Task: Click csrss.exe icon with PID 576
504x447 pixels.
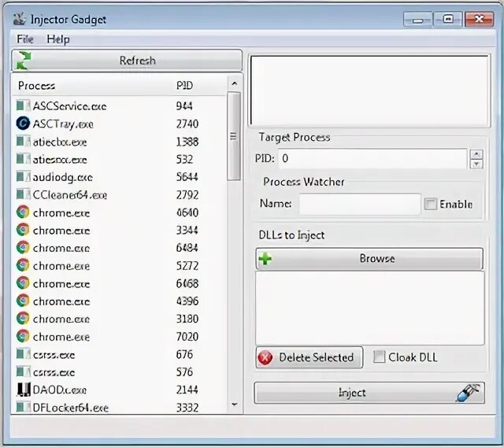Action: 23,371
